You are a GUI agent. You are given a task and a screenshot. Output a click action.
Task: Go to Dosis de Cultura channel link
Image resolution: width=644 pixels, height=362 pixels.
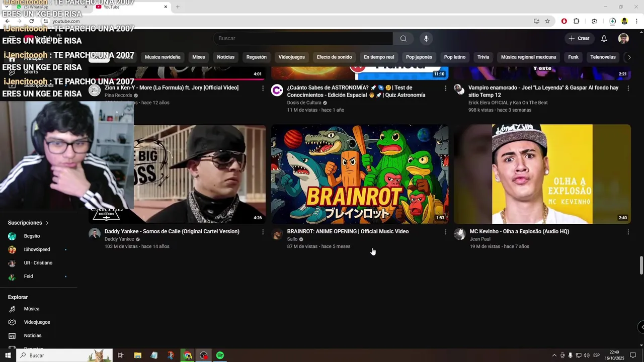pos(304,103)
